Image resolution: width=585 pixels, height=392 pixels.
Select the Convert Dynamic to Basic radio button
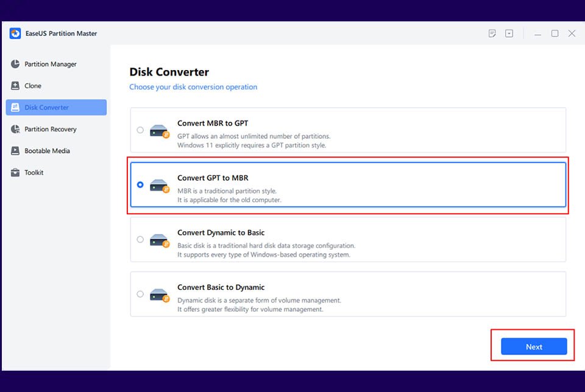pos(140,239)
